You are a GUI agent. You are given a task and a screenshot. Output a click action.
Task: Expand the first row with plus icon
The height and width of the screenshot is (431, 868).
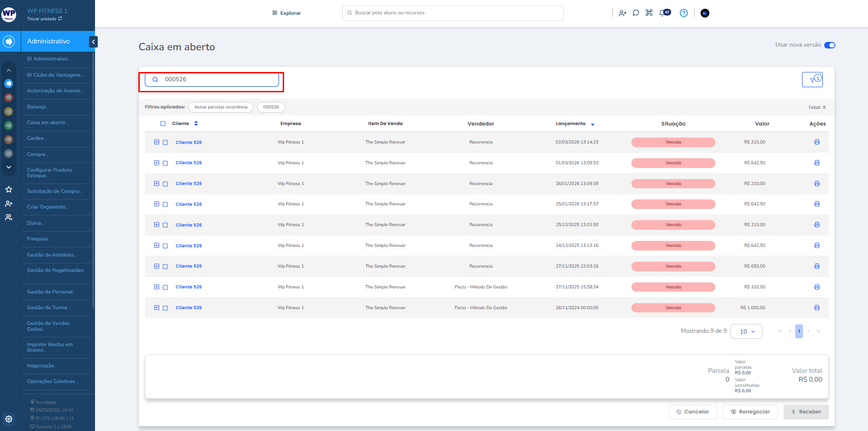coord(157,142)
